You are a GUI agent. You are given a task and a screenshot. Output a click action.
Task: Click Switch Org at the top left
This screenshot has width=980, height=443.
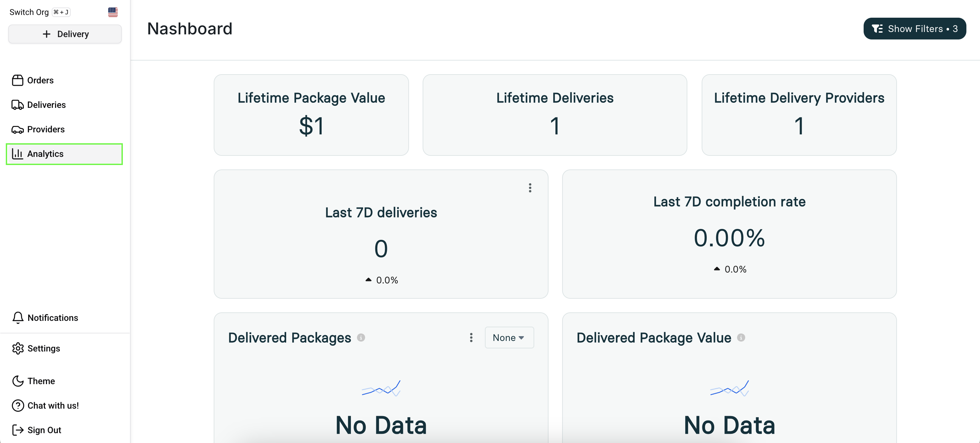(x=29, y=12)
